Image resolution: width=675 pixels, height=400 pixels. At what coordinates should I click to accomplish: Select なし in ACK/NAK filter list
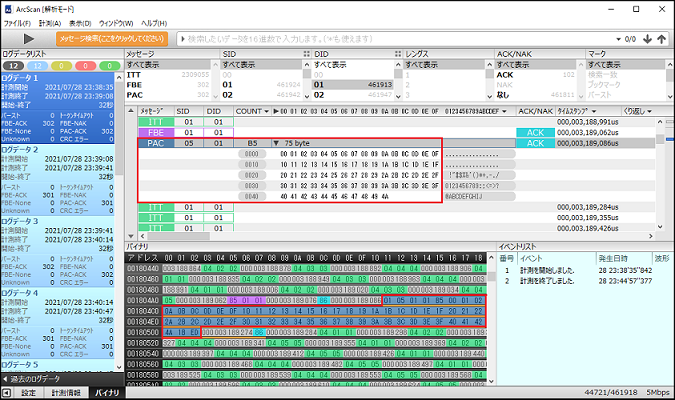coord(535,95)
